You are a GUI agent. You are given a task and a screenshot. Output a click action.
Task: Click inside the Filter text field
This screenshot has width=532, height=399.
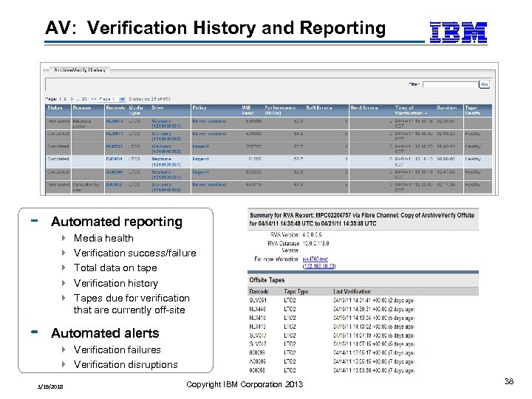point(450,84)
